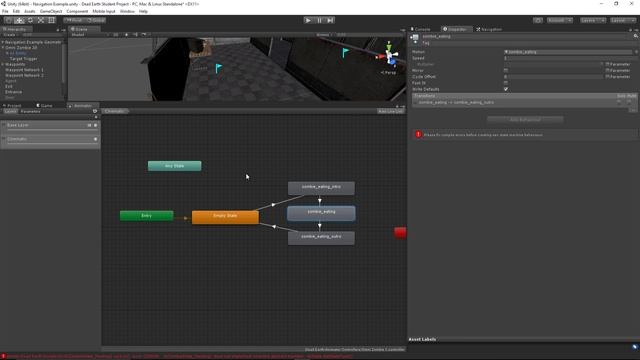Select the left cyan waypoint flag
This screenshot has width=640, height=360.
click(x=219, y=68)
